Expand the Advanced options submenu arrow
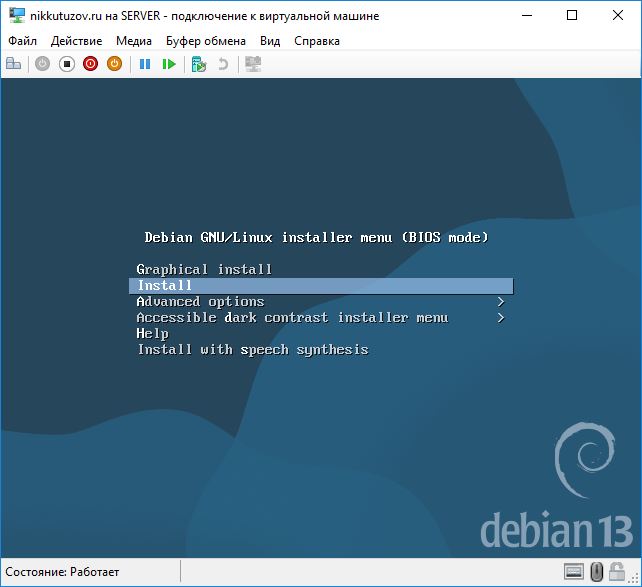Screen dimensions: 642x587 coord(500,302)
